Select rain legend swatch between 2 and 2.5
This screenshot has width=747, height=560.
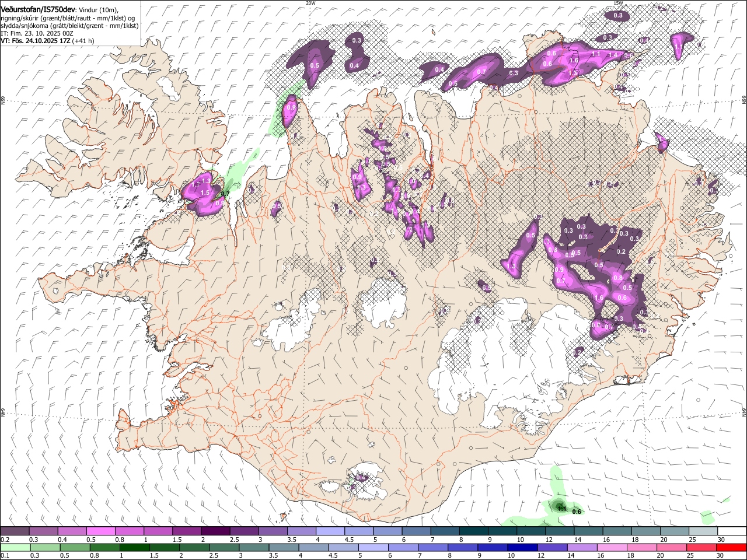point(194,547)
